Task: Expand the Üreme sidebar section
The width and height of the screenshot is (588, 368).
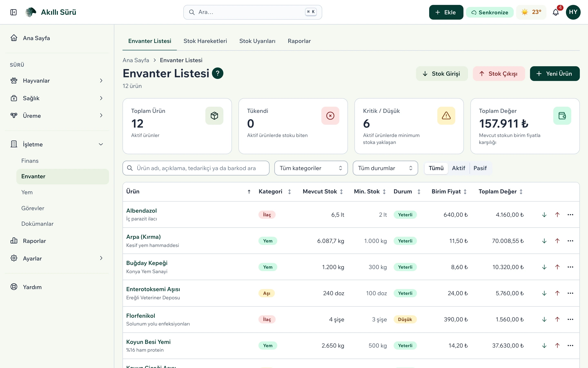Action: [x=57, y=116]
